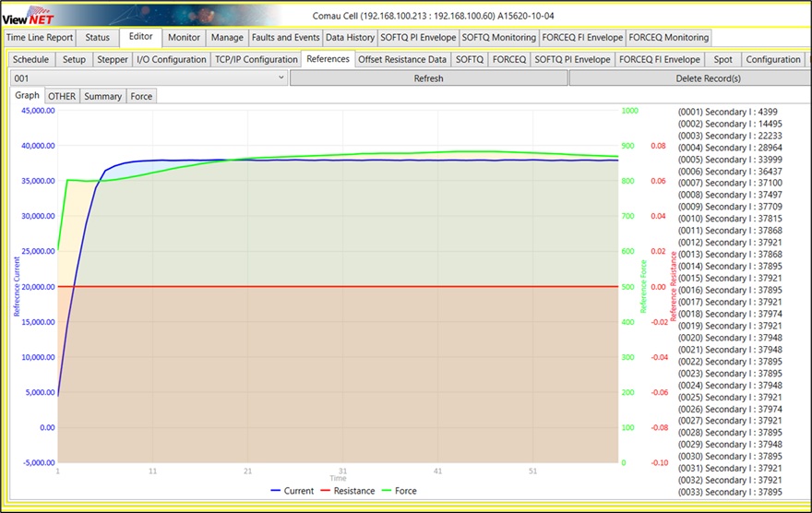Switch to the Time Line Report tab
The height and width of the screenshot is (513, 812).
(x=40, y=38)
